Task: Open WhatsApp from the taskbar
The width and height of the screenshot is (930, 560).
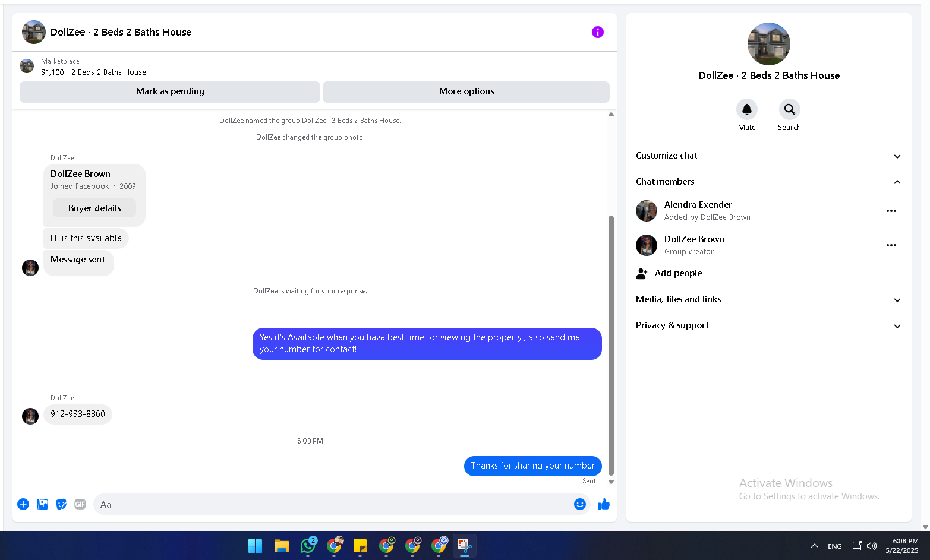Action: [308, 546]
